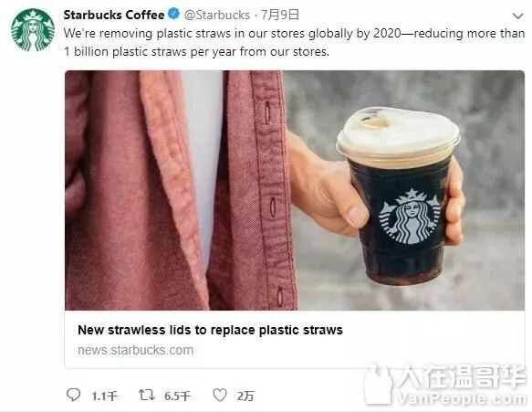This screenshot has width=532, height=412.
Task: Click the 2万 likes count
Action: click(245, 396)
